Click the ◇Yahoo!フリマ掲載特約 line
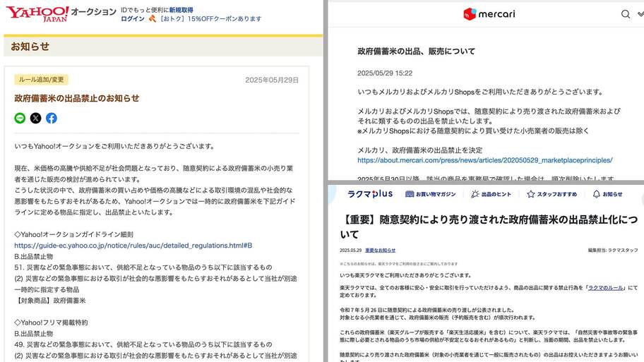 point(51,322)
